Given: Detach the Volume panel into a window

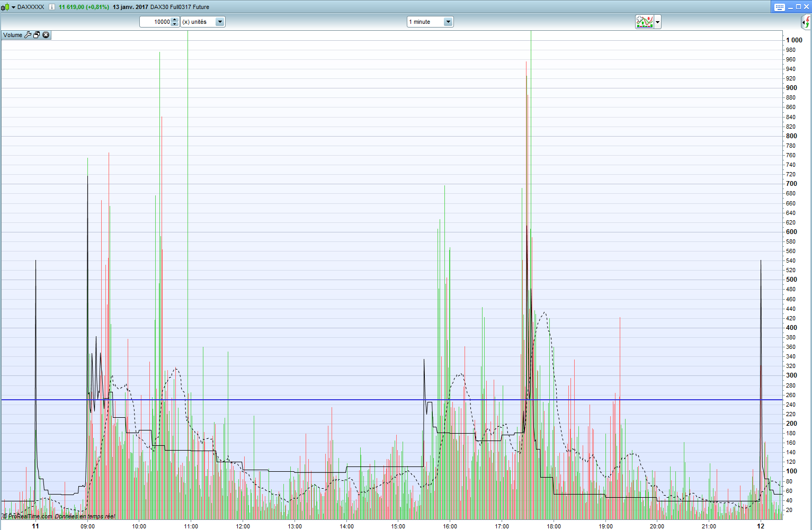Looking at the screenshot, I should point(37,35).
